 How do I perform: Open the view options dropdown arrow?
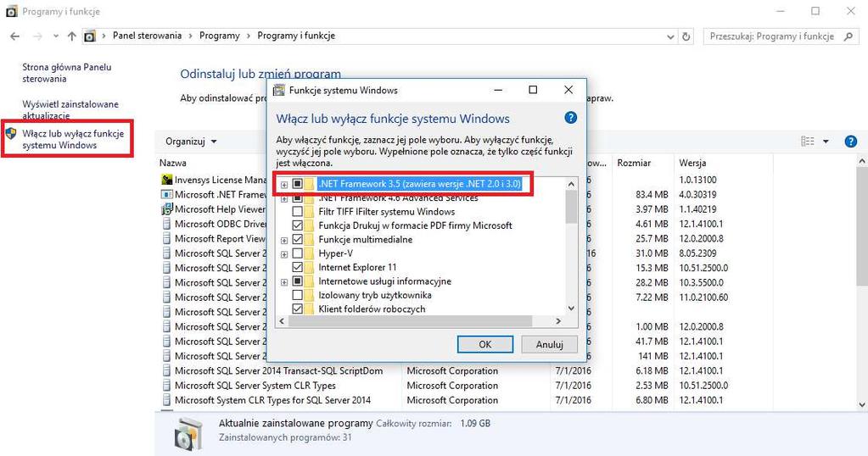tap(826, 142)
